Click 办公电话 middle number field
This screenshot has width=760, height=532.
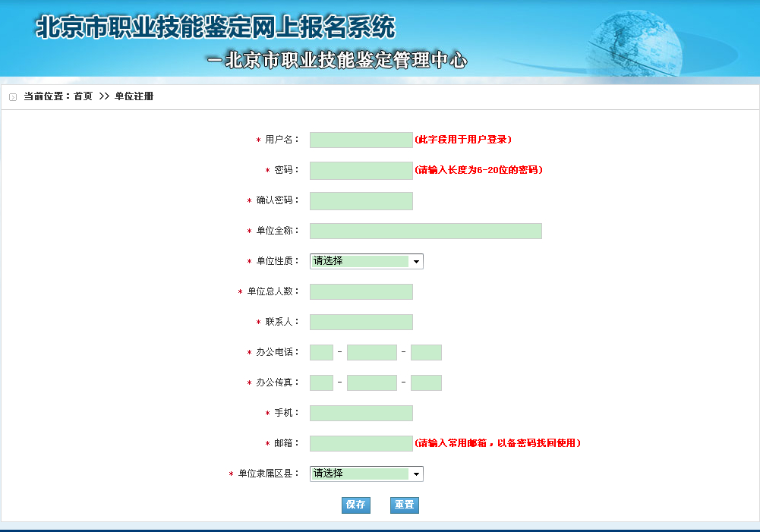click(372, 352)
